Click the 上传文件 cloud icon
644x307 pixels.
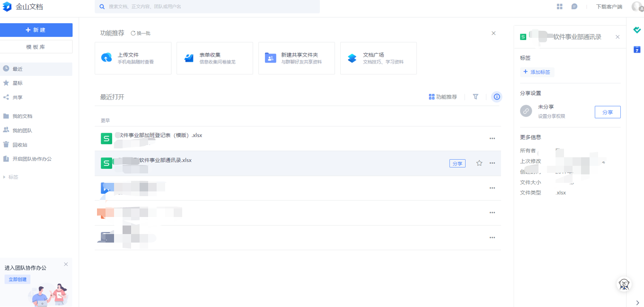tap(106, 58)
